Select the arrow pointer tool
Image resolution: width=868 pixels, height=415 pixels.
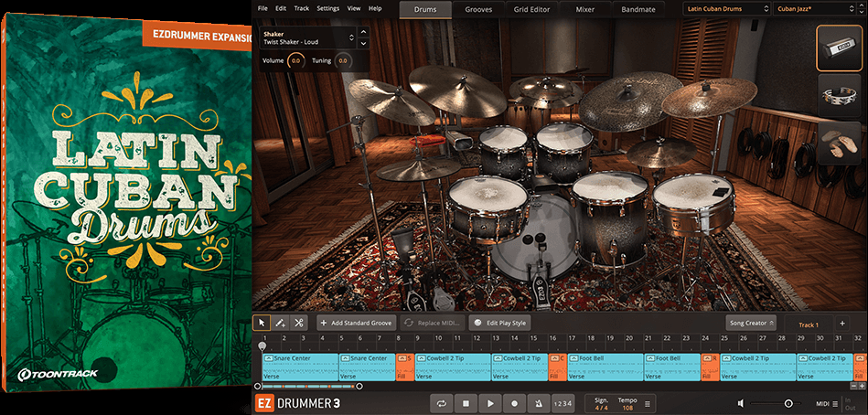262,323
